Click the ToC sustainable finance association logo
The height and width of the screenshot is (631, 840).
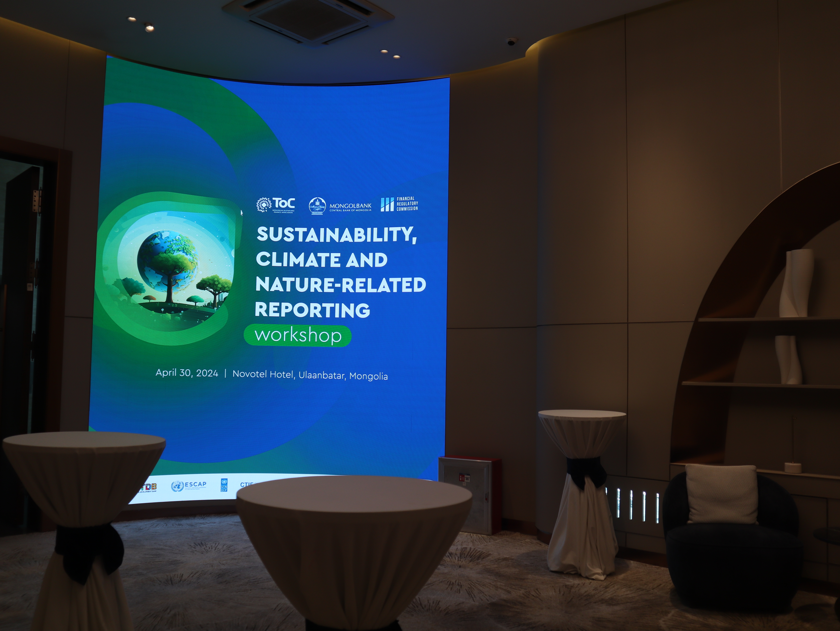[276, 205]
